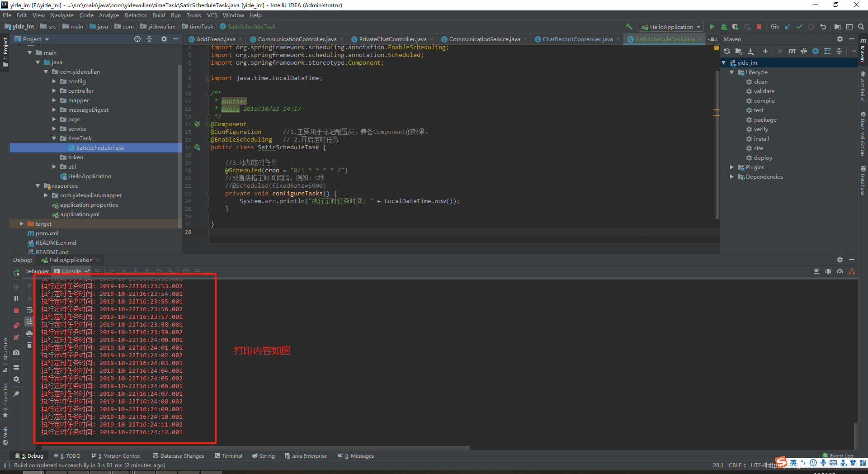Open Project panel settings gear
The image size is (868, 474).
click(x=164, y=39)
